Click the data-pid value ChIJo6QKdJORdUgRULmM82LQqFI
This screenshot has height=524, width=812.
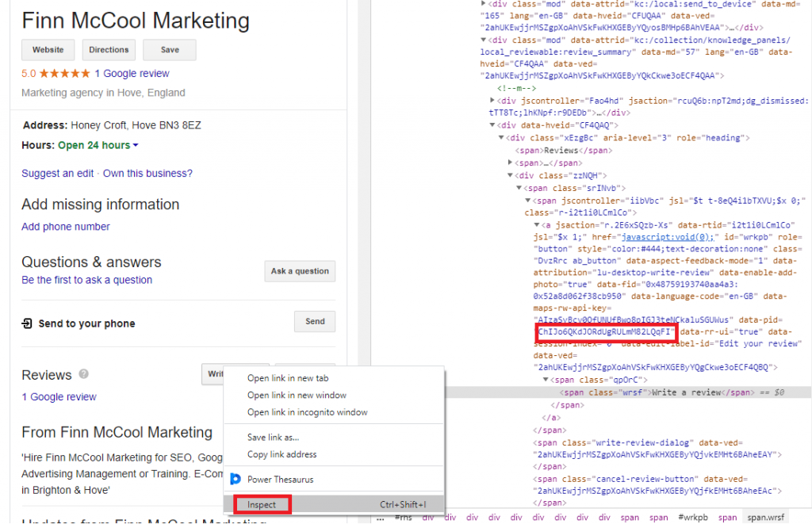click(606, 332)
